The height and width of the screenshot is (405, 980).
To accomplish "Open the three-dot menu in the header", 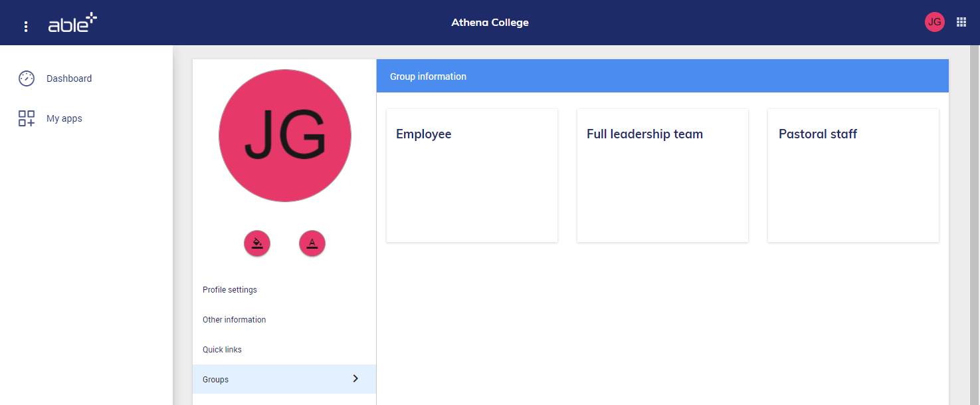I will point(26,27).
